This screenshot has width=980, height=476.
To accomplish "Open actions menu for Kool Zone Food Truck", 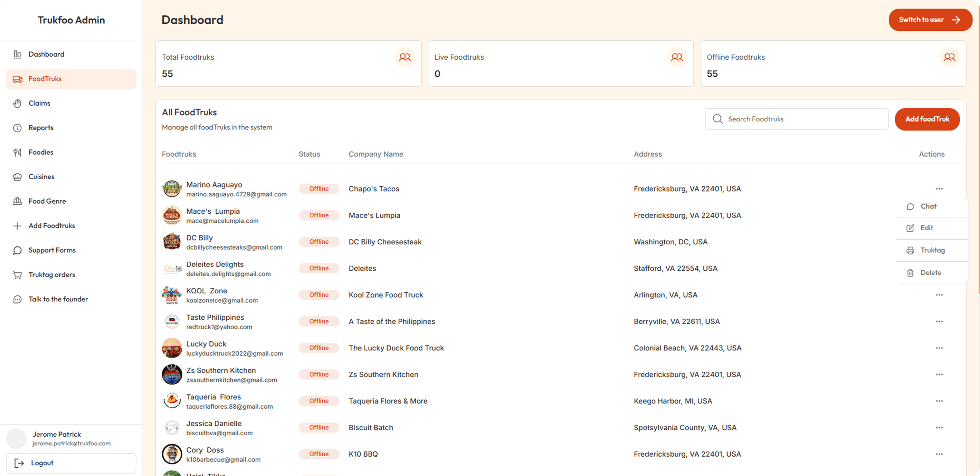I will coord(939,295).
